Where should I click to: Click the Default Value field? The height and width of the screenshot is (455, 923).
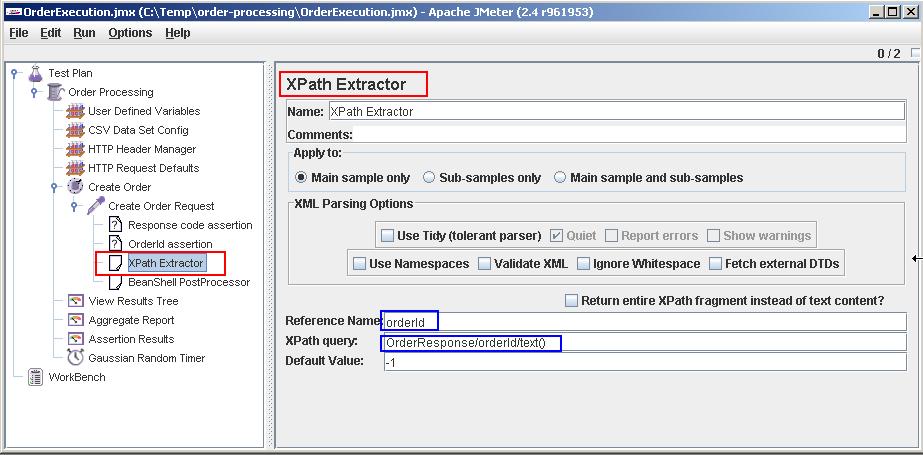pos(645,362)
